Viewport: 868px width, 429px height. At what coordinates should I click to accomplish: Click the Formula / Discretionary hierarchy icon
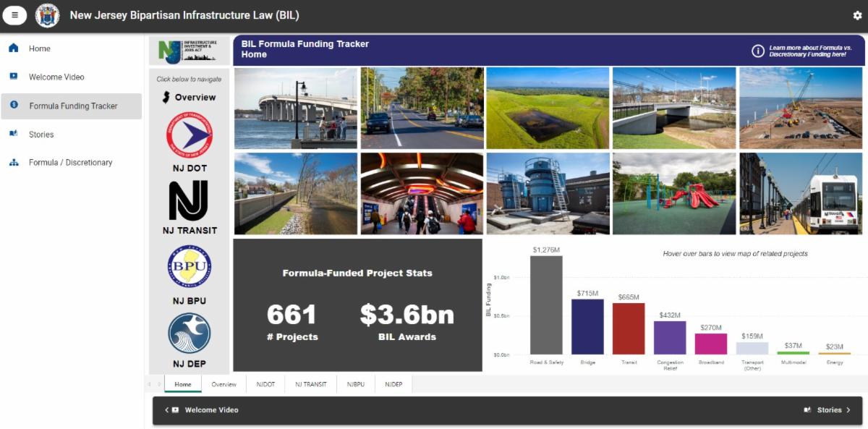(x=13, y=162)
